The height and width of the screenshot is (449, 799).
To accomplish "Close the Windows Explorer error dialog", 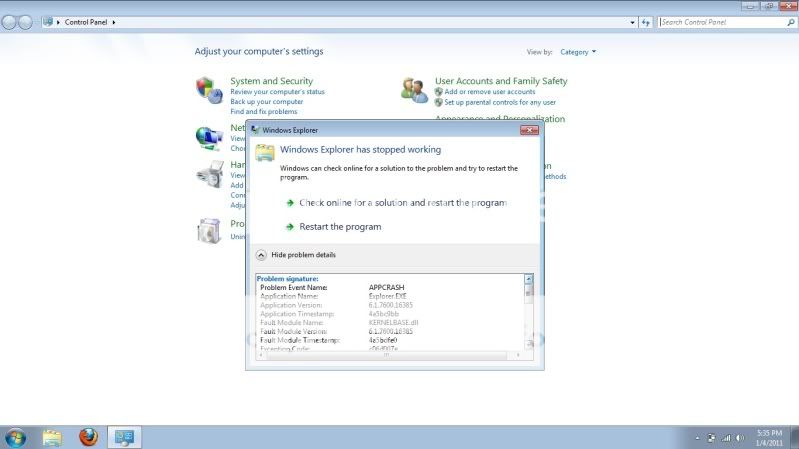I will click(529, 130).
